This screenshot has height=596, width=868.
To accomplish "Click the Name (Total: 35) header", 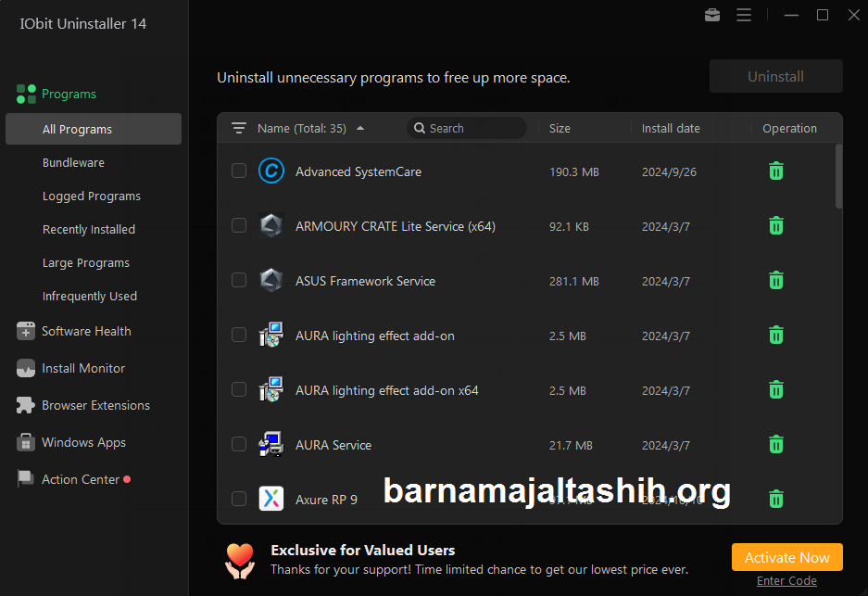I will pyautogui.click(x=302, y=128).
